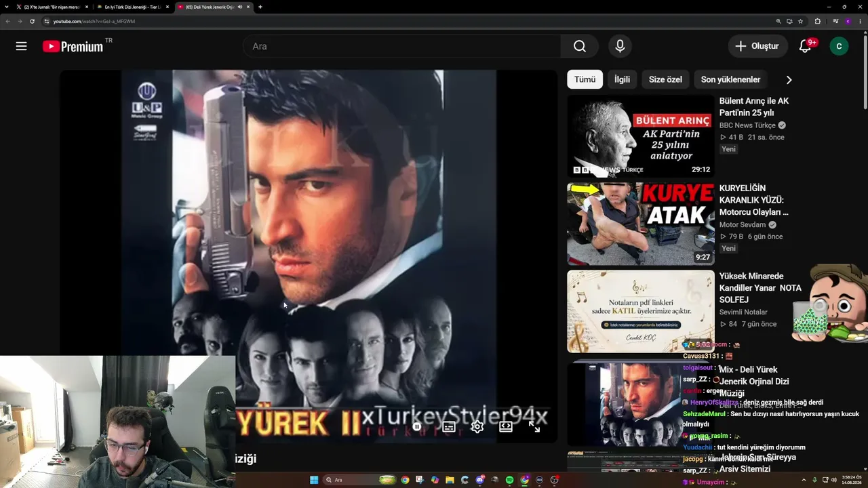Show more filter chips with arrow
The width and height of the screenshot is (868, 488).
pyautogui.click(x=789, y=79)
